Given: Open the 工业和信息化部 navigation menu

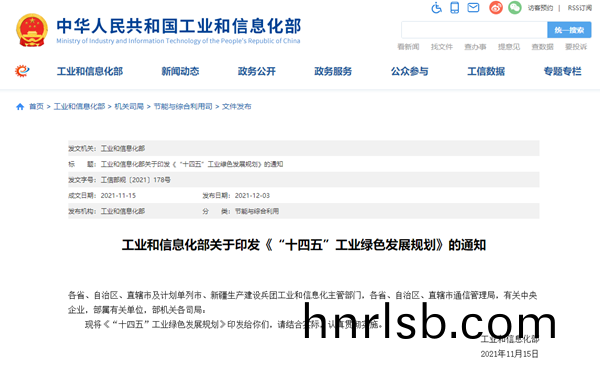Looking at the screenshot, I should click(x=90, y=71).
